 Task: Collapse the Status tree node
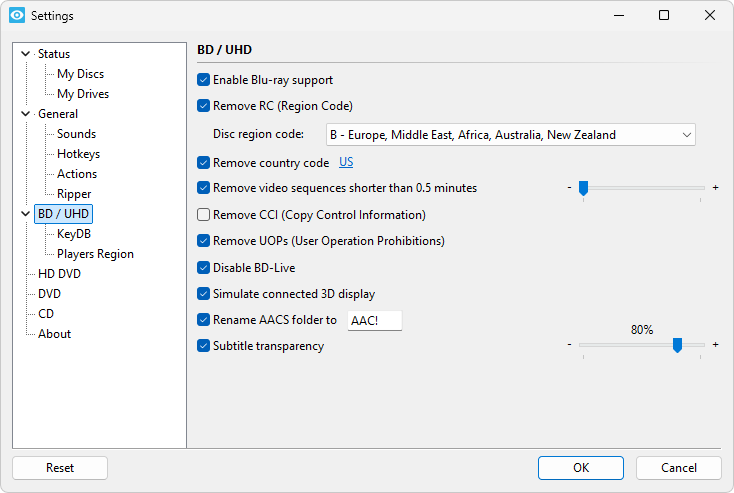pyautogui.click(x=26, y=54)
